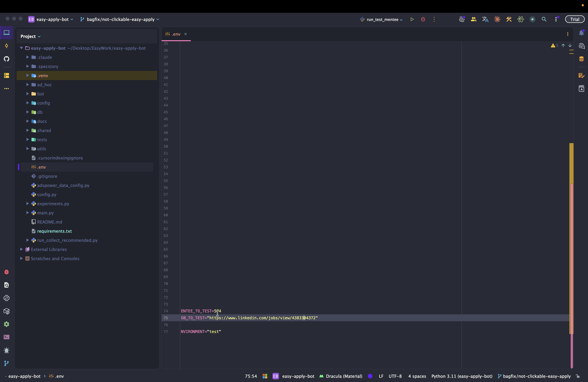The image size is (588, 382).
Task: Click the Debug bug icon in toolbar
Action: pos(423,19)
